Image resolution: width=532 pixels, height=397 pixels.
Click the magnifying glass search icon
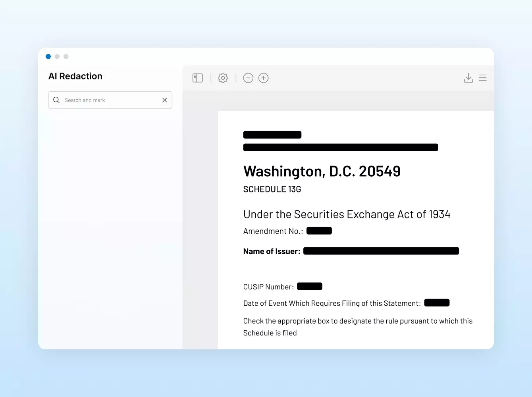click(56, 100)
